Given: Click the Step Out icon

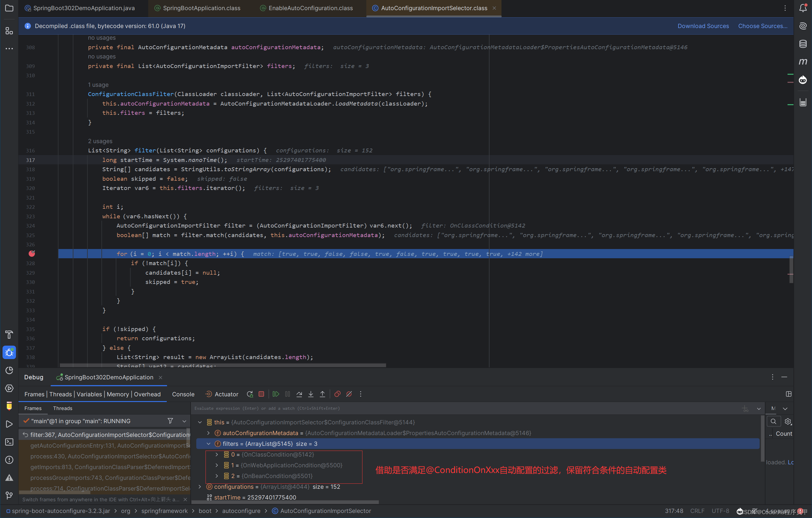Looking at the screenshot, I should [x=322, y=394].
